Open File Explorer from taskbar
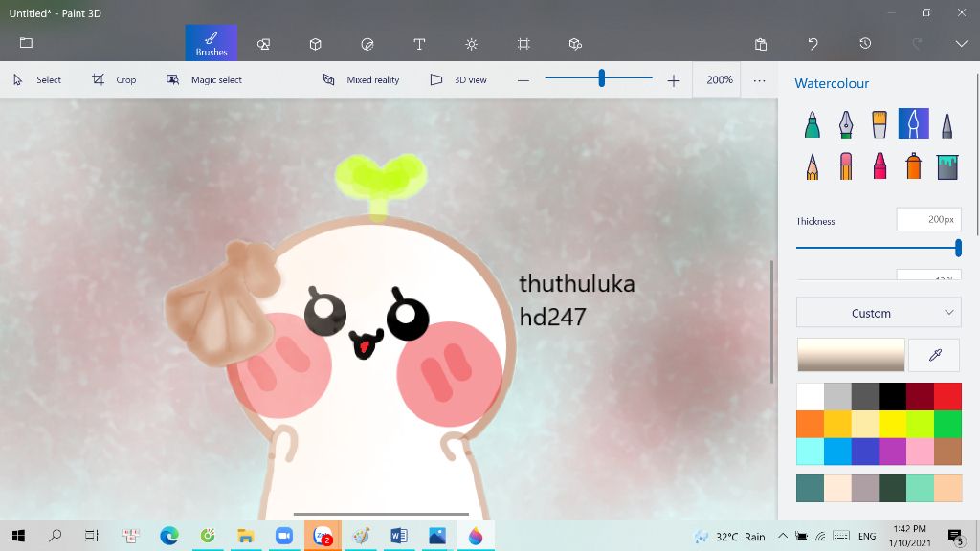 tap(246, 536)
